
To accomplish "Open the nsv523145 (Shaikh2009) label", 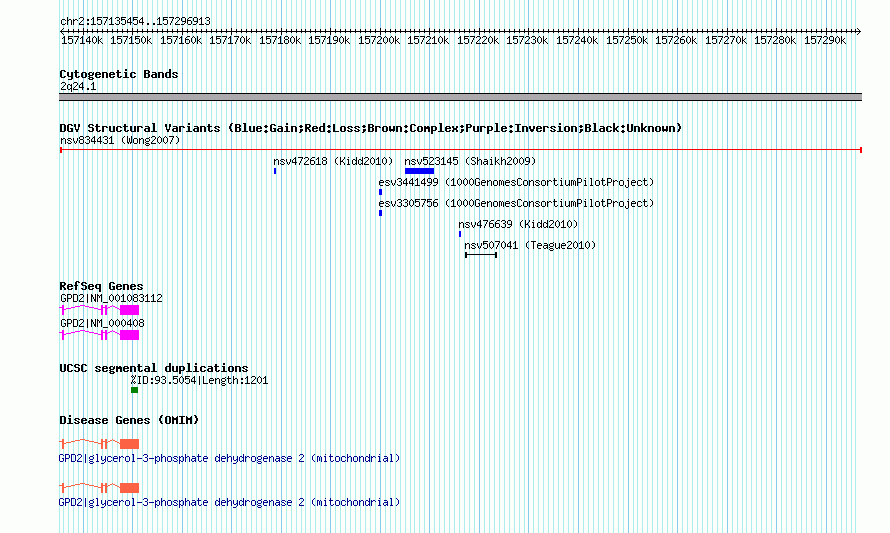I will [470, 161].
